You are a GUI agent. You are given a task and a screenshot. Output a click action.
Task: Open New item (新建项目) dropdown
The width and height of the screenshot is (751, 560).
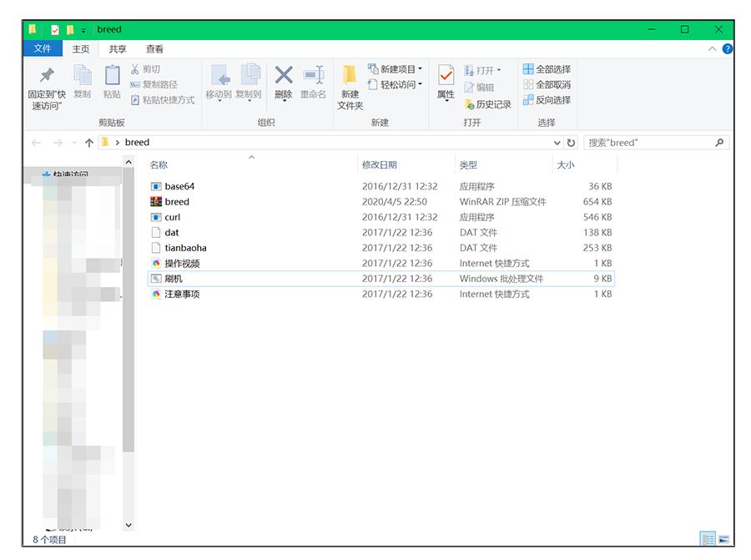point(396,69)
